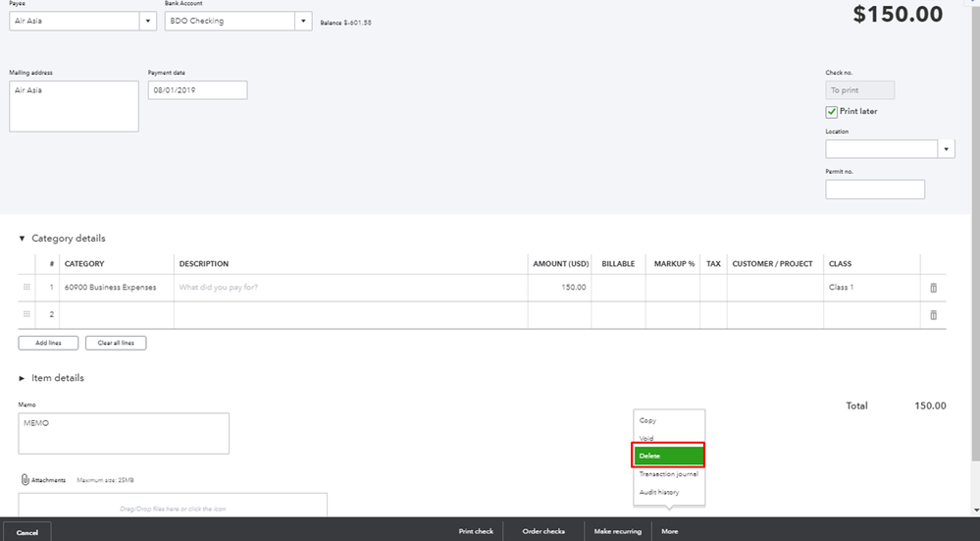Collapse the Category details section
Viewport: 980px width, 541px height.
(x=22, y=239)
